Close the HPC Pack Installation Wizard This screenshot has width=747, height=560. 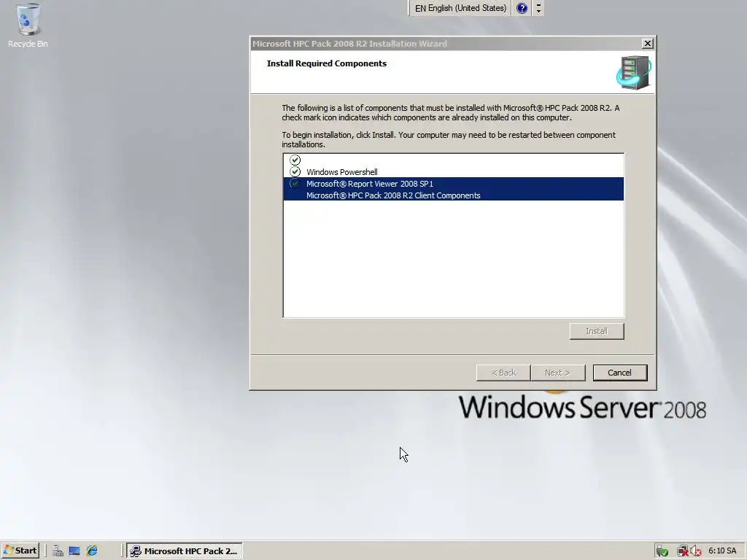(648, 43)
